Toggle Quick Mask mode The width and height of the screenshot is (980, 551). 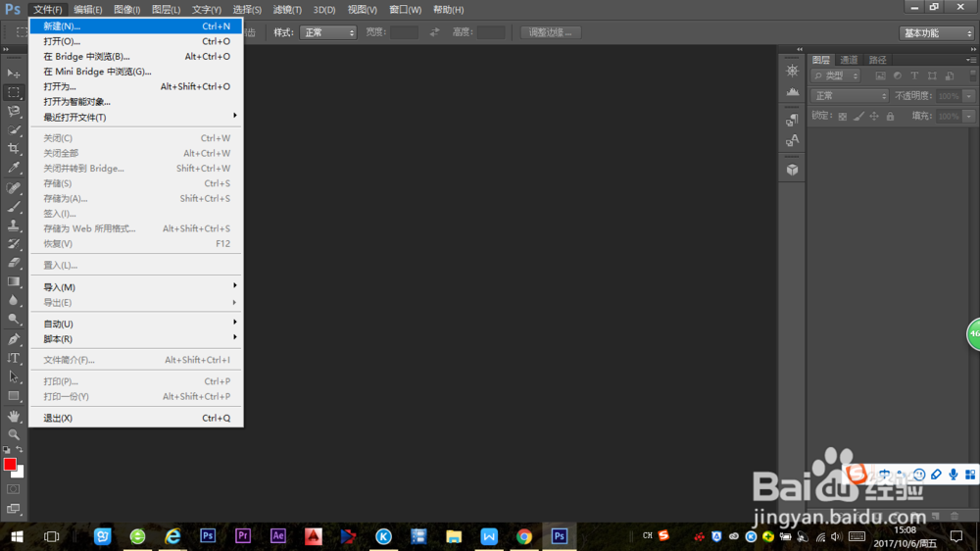(x=13, y=489)
